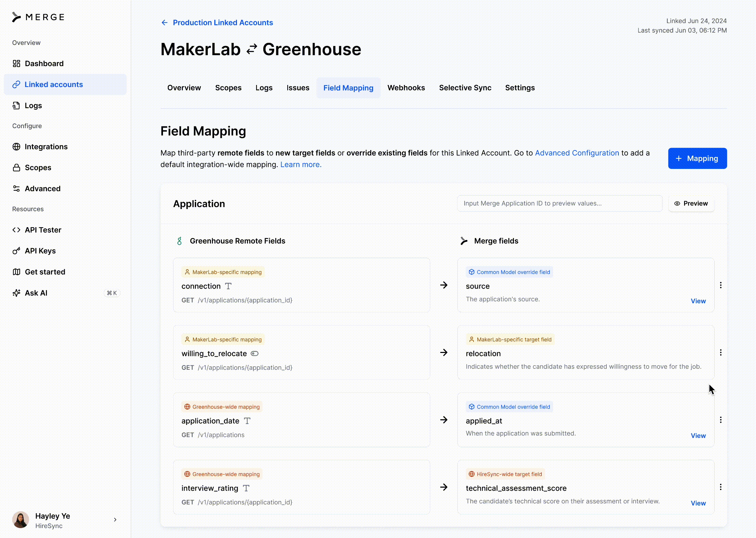Open API Keys in the sidebar
The width and height of the screenshot is (756, 538).
pyautogui.click(x=65, y=251)
